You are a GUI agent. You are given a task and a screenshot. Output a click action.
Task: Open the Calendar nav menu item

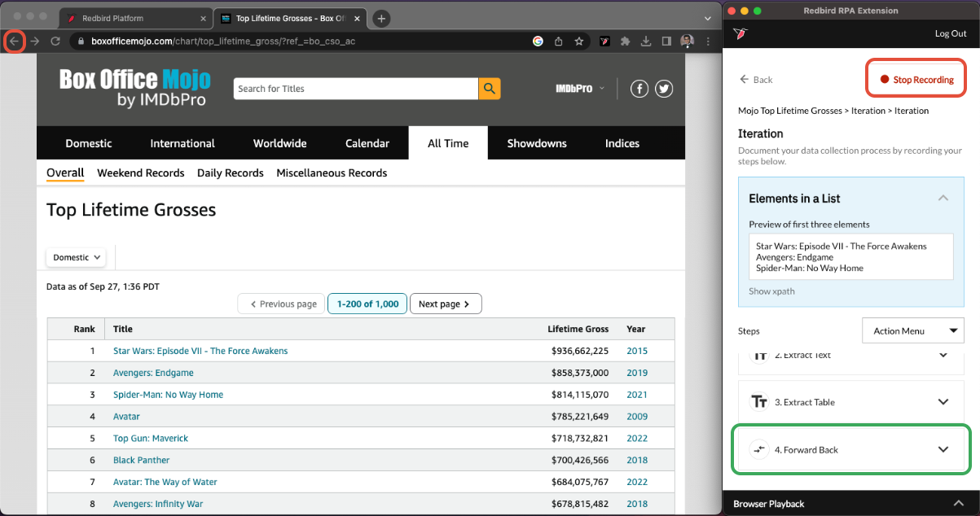367,143
